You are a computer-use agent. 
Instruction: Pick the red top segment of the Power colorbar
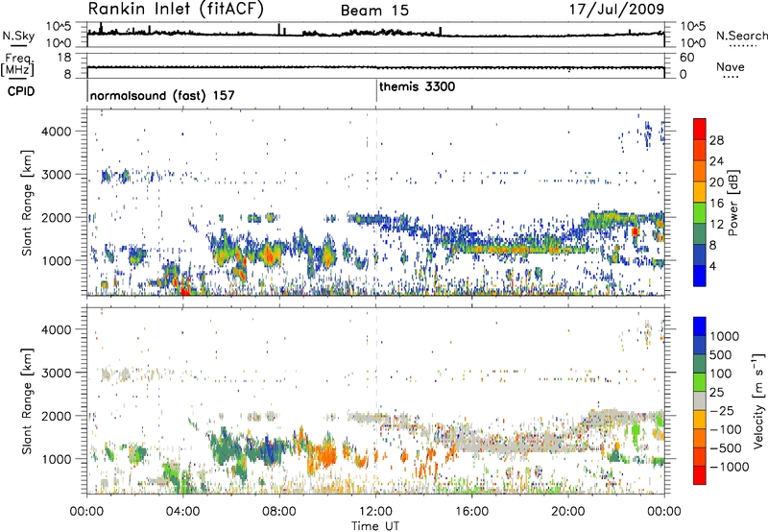tap(700, 129)
